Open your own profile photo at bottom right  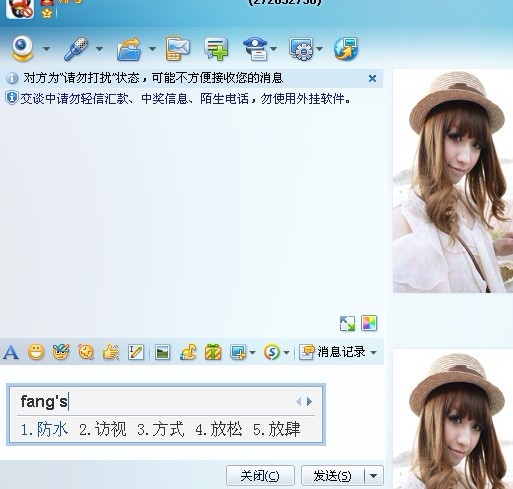(x=453, y=419)
